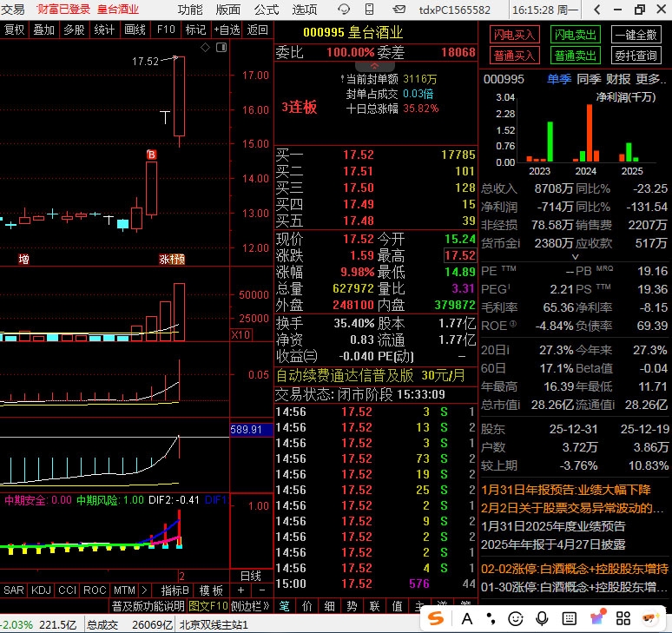Show more indicators with the > arrow
Viewport: 672px width, 633px height.
point(144,590)
